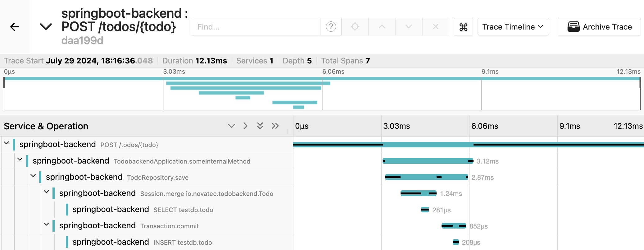
Task: Click the 6.06ms tick label in timeline header
Action: (485, 126)
